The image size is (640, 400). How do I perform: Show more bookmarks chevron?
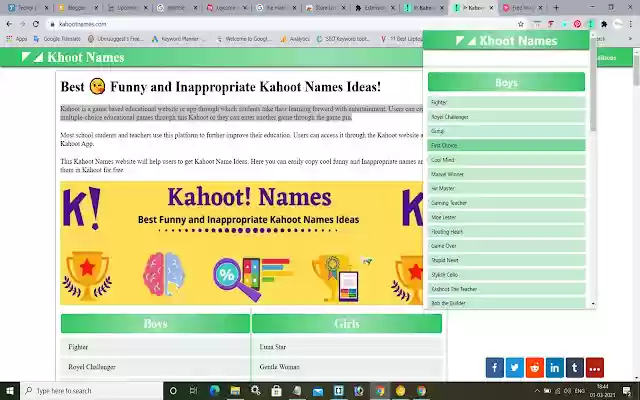point(631,39)
